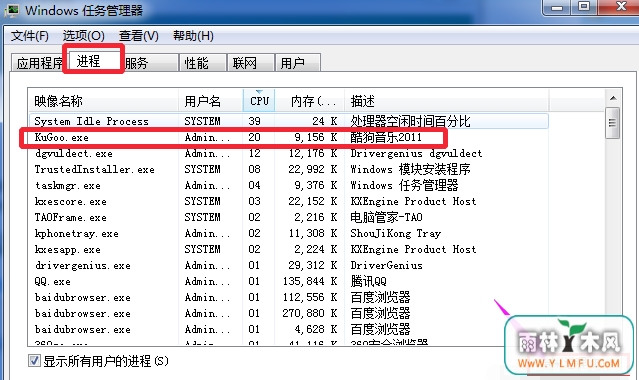Select baidubrowser.exe using 4,628 K
This screenshot has width=639, height=380.
coord(289,329)
